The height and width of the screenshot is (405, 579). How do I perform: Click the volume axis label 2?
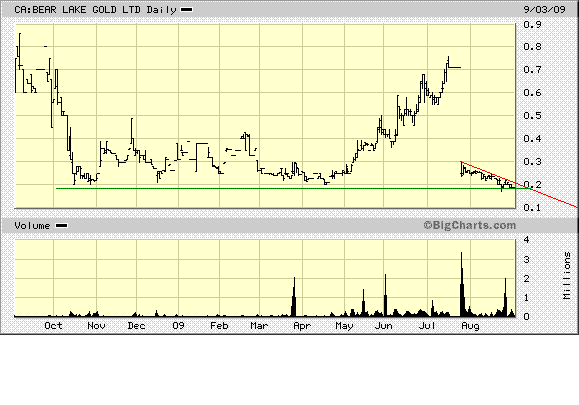[527, 279]
